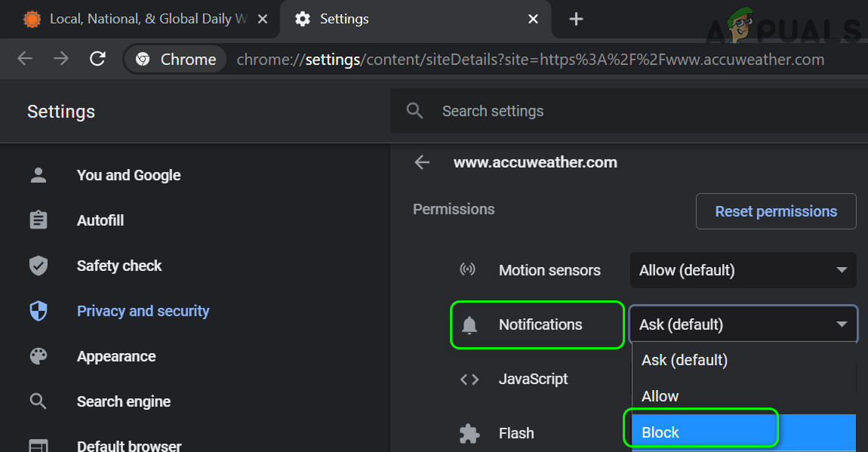
Task: Close the Settings tab
Action: (x=533, y=19)
